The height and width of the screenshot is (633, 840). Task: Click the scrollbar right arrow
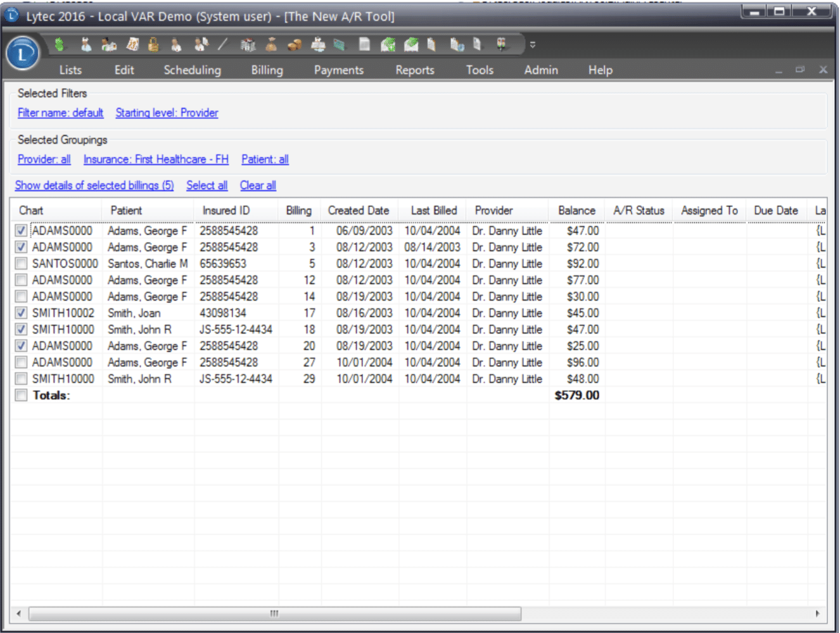[x=817, y=613]
